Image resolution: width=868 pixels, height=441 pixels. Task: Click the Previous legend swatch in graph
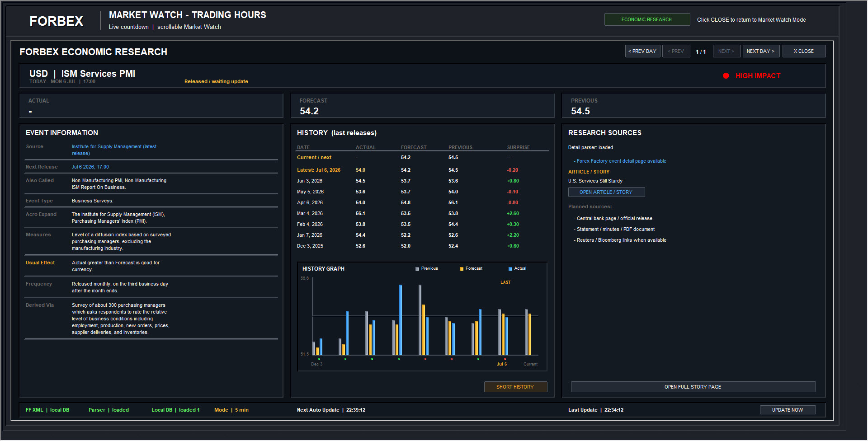[x=417, y=269]
